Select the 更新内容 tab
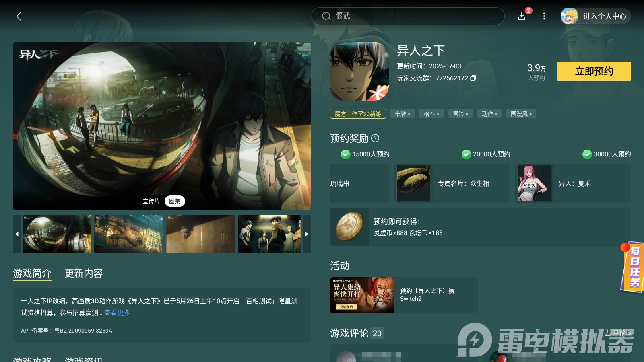 click(x=84, y=274)
